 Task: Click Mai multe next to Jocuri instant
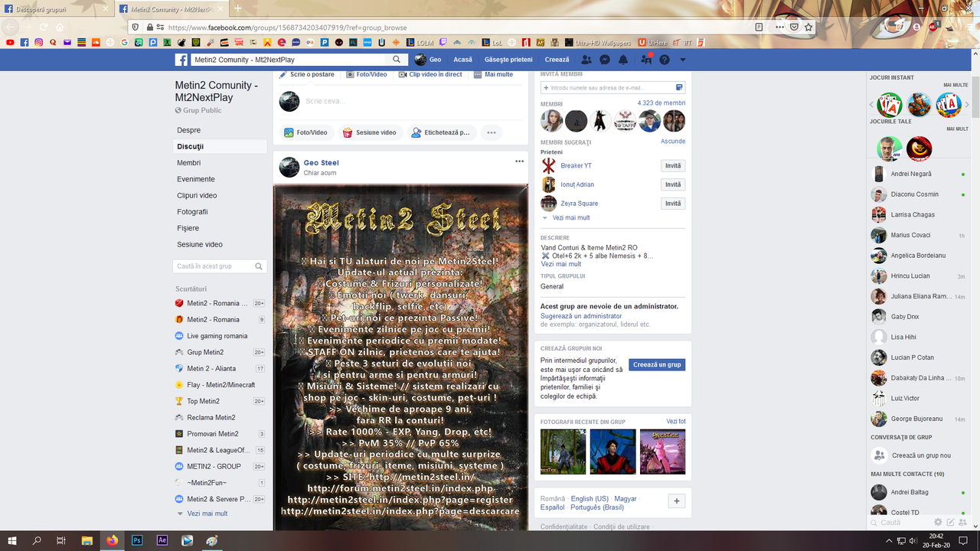click(955, 85)
